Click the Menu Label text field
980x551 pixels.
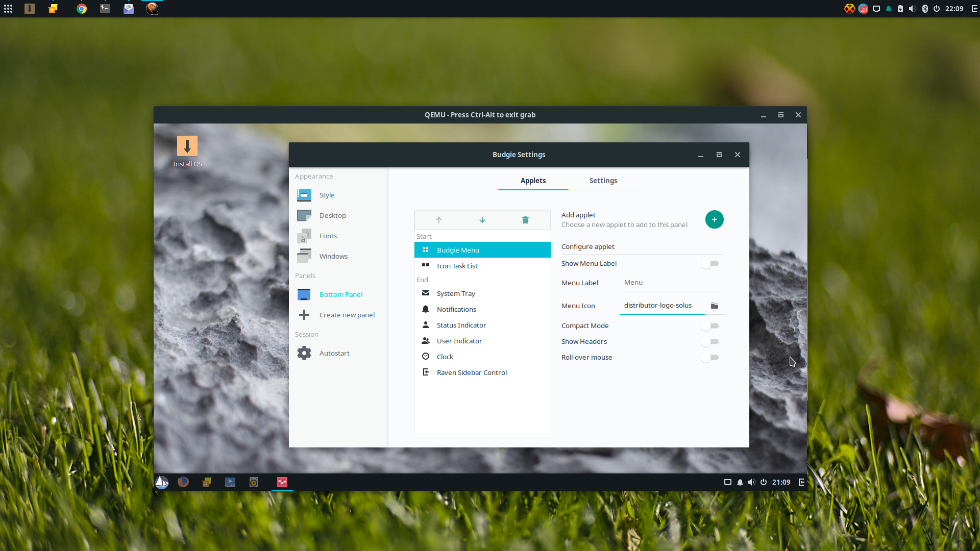[671, 283]
